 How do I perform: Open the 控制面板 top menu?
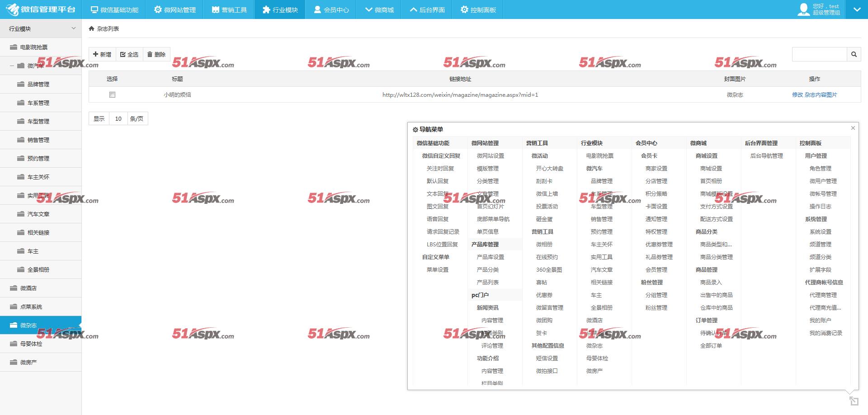click(478, 9)
